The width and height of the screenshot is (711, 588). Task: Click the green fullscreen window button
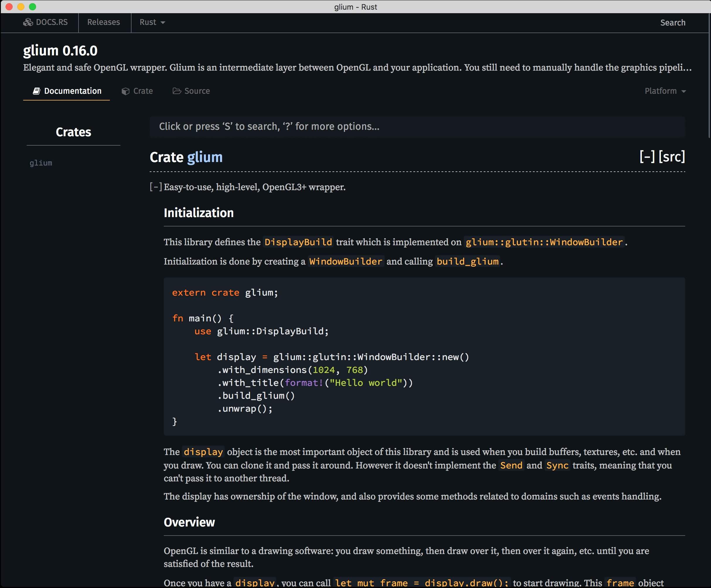click(x=33, y=7)
